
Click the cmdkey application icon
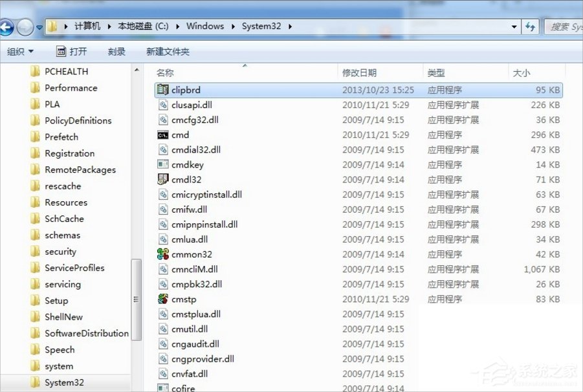pyautogui.click(x=163, y=164)
